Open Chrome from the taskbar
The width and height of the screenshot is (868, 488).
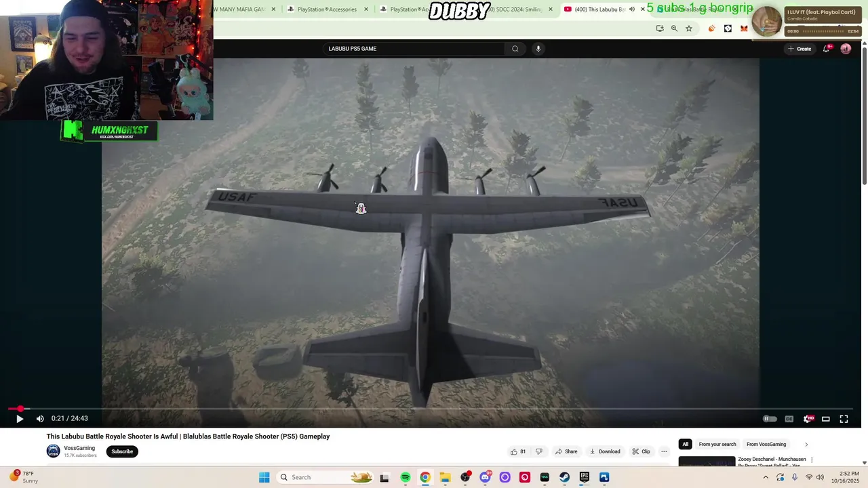[x=425, y=477]
